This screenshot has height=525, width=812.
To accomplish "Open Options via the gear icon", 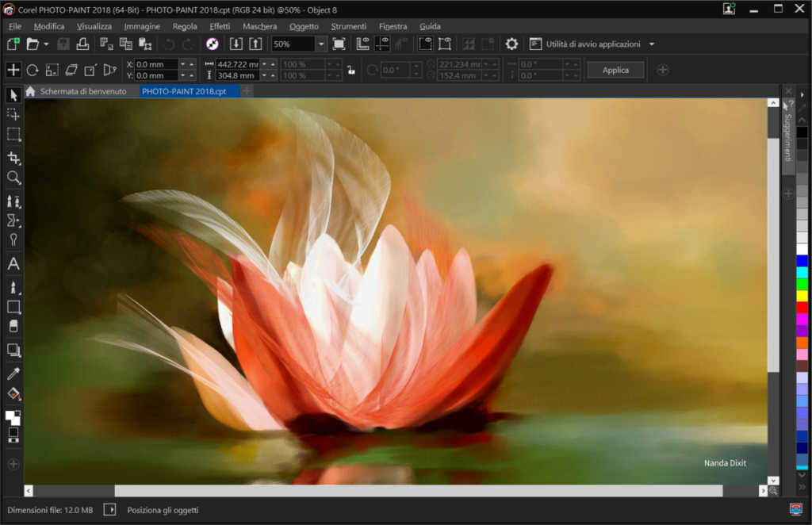I will point(511,44).
